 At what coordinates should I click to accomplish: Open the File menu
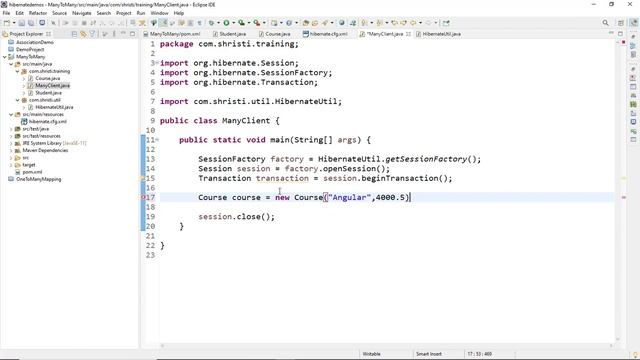pos(6,13)
